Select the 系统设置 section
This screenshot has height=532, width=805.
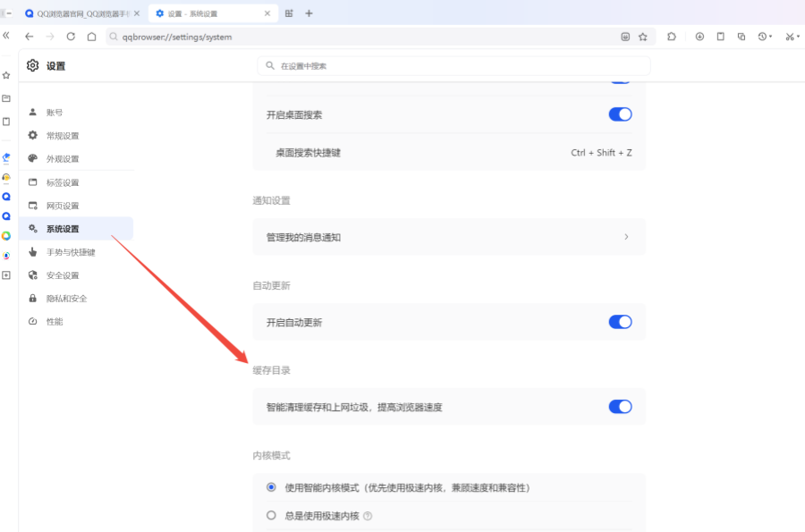pyautogui.click(x=76, y=229)
